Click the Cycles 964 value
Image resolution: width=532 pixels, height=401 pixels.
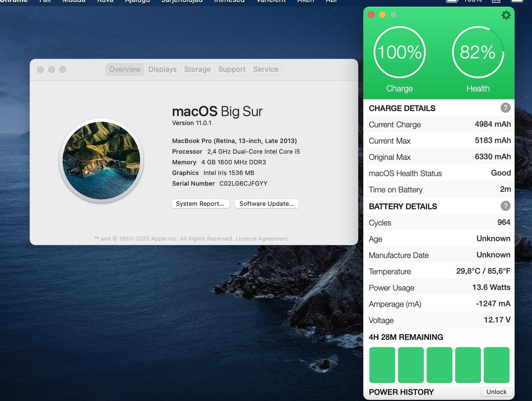coord(504,222)
